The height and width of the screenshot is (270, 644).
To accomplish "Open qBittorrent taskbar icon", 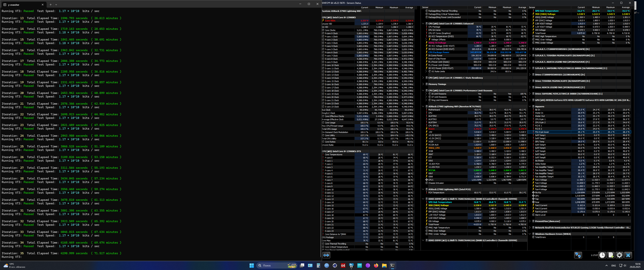I will click(x=326, y=265).
